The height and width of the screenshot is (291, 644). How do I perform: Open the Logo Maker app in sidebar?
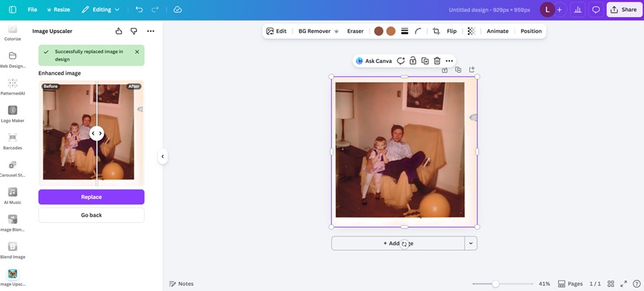coord(13,114)
